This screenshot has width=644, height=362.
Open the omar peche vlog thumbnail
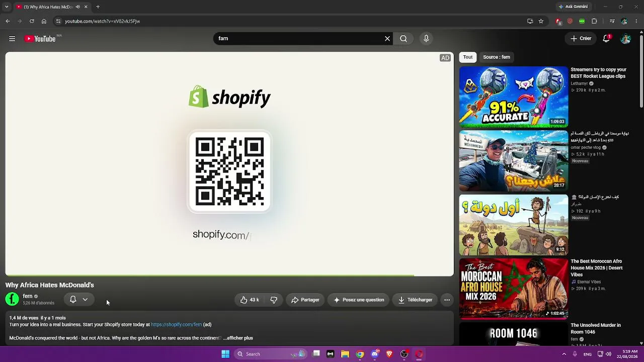click(514, 161)
